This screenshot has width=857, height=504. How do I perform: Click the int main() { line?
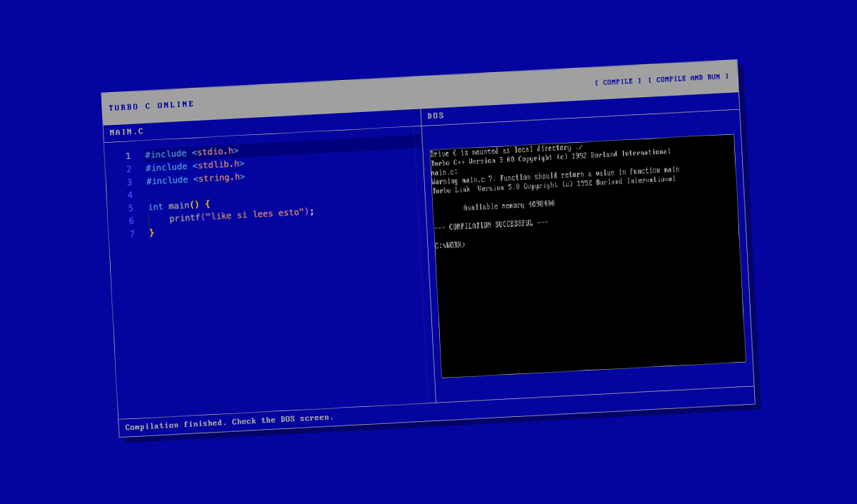(x=179, y=205)
